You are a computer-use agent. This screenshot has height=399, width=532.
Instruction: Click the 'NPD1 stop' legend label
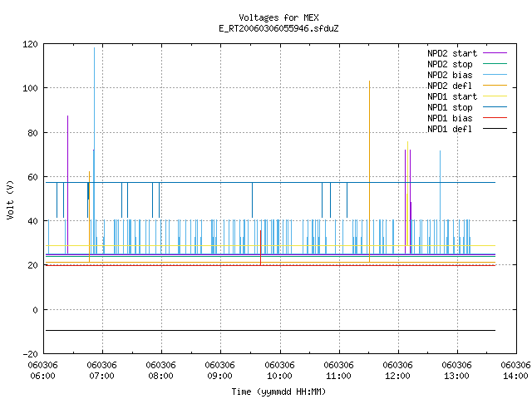[x=450, y=107]
